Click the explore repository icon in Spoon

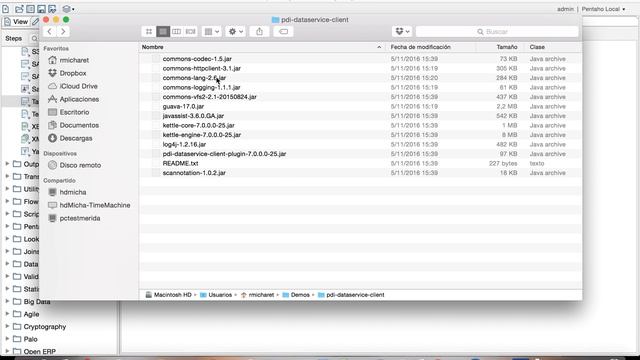[30, 9]
